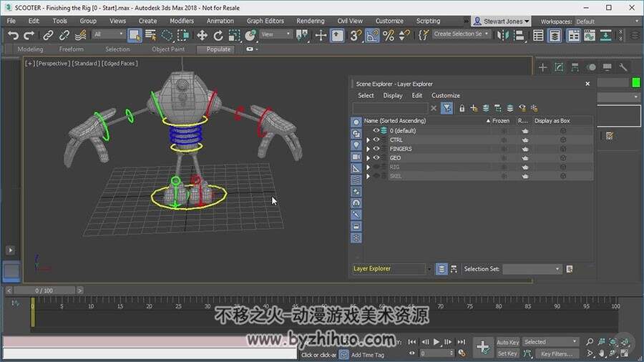Viewport: 644px width, 362px height.
Task: Toggle visibility eye of RIG layer
Action: coord(376,167)
